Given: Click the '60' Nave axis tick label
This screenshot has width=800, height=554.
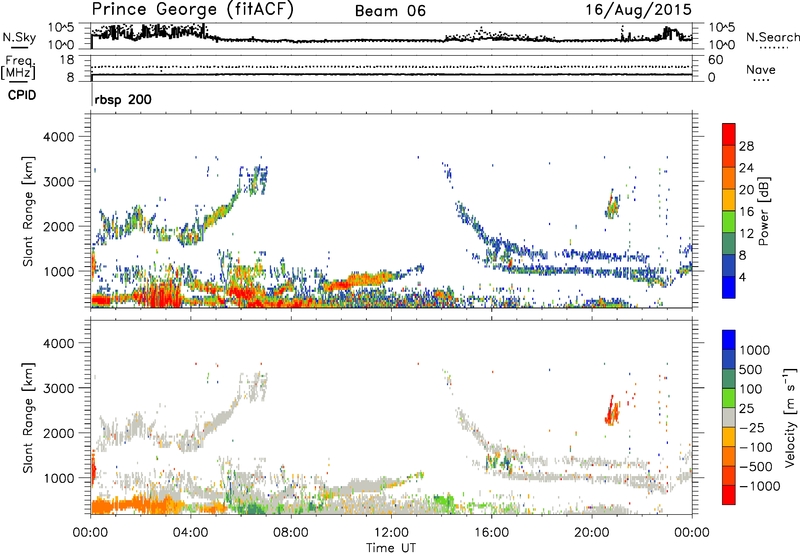Looking at the screenshot, I should click(716, 60).
